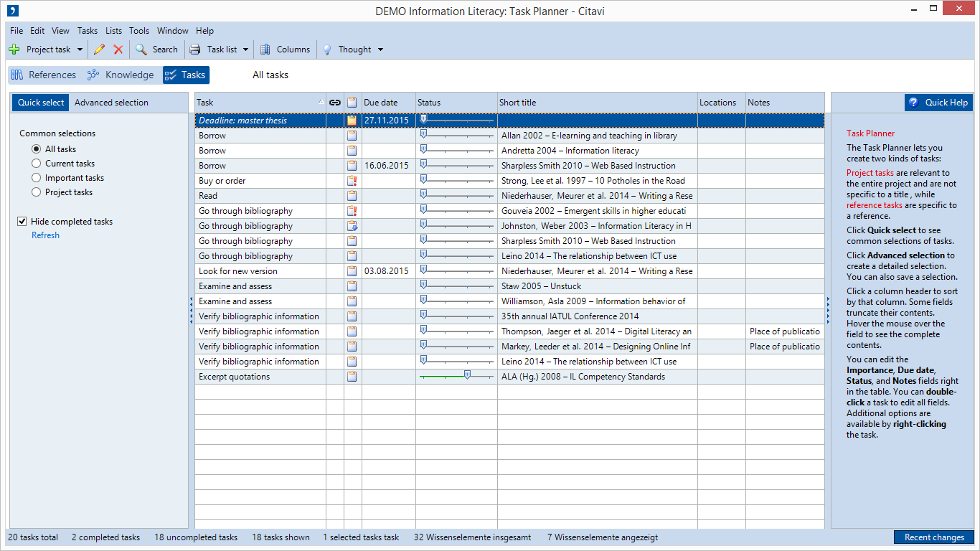Expand the Task list dropdown arrow
Screen dimensions: 980x551
point(245,50)
